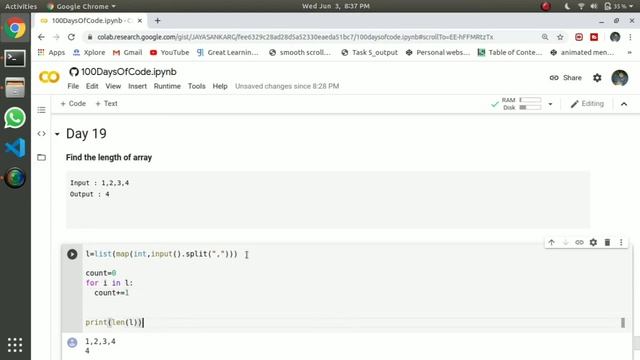Open the View menu
640x360 pixels.
tap(113, 86)
